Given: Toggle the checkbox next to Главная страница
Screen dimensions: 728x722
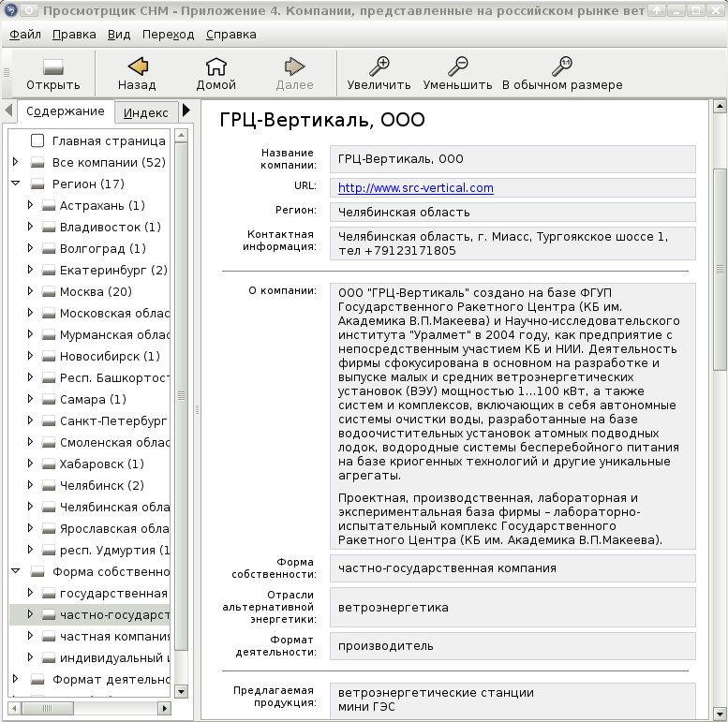Looking at the screenshot, I should point(37,140).
